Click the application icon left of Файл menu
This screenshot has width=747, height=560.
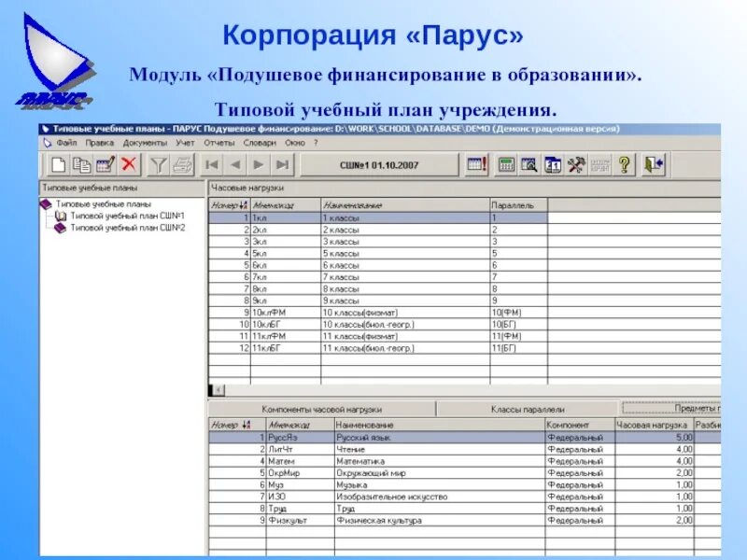point(48,143)
